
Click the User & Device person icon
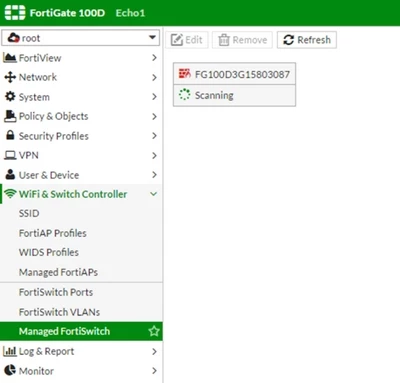pos(10,174)
